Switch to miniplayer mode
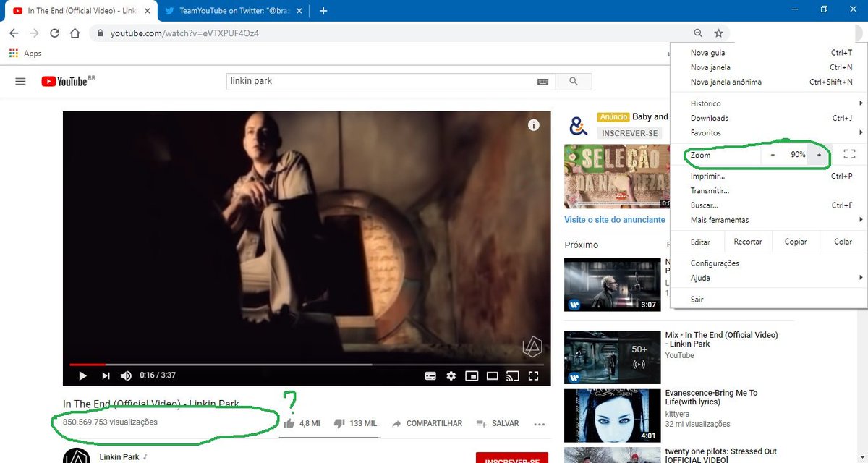 (472, 375)
